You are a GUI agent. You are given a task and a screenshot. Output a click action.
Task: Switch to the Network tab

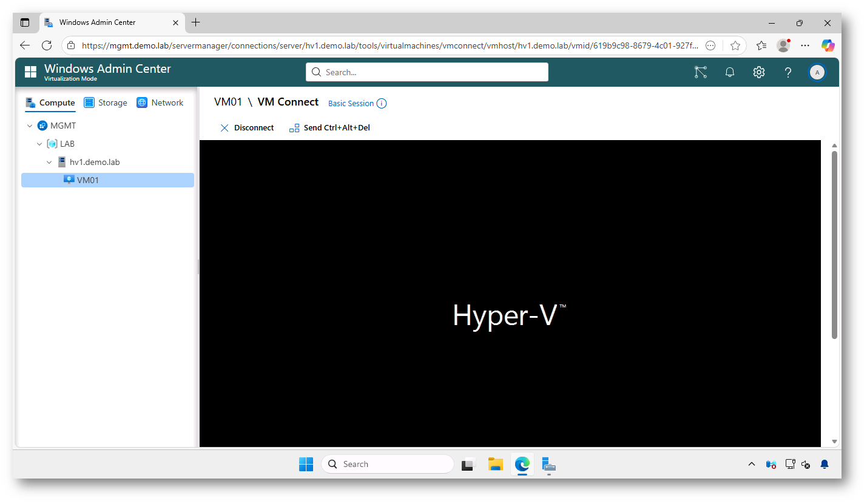(167, 102)
